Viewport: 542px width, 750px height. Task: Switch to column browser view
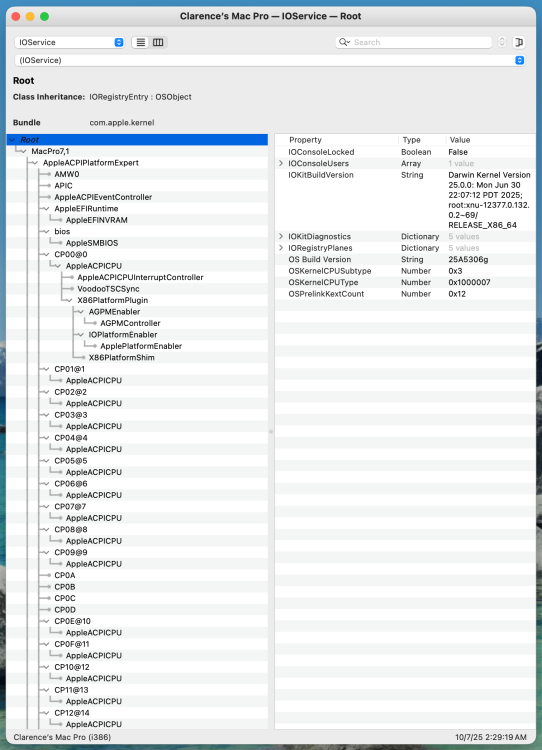coord(158,42)
